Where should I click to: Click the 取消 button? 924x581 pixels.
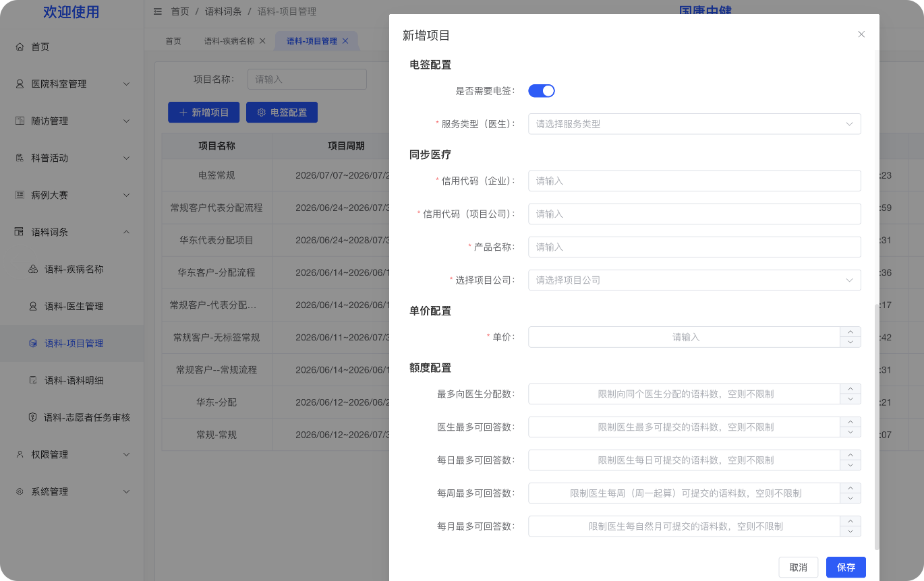coord(799,568)
